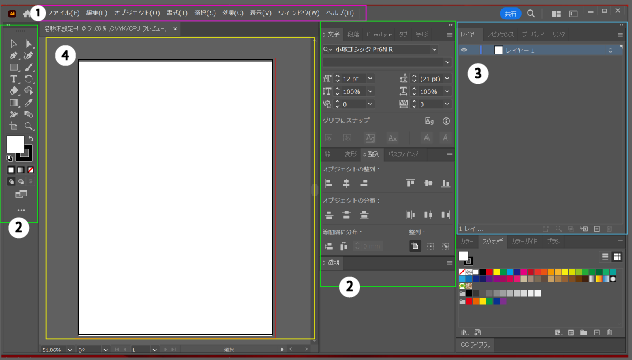Image resolution: width=632 pixels, height=360 pixels.
Task: Select the Paintbrush tool
Action: tap(28, 67)
